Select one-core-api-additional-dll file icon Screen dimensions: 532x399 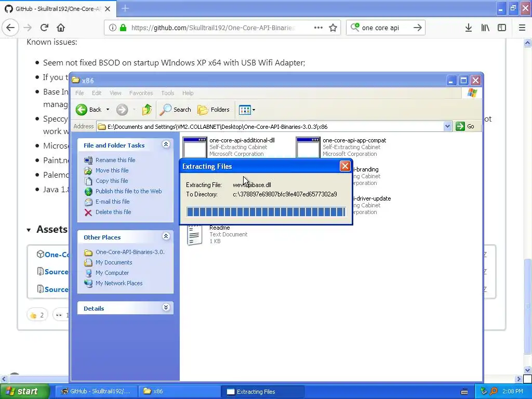click(x=195, y=147)
